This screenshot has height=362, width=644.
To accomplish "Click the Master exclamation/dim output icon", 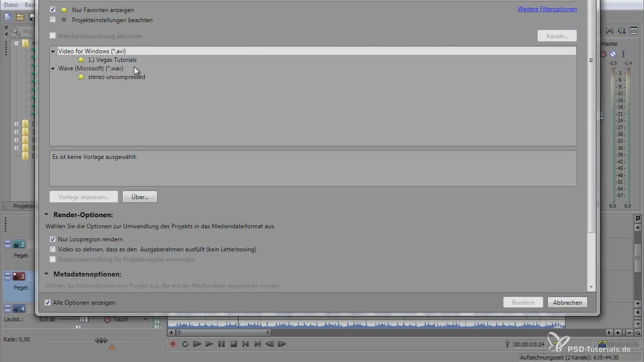I will coord(623,54).
